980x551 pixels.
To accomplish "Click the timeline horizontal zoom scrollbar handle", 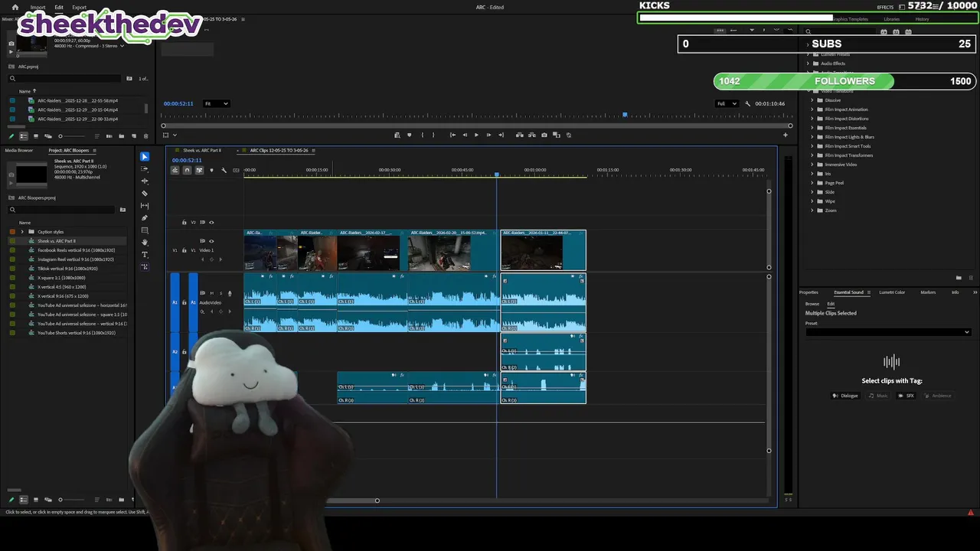I will click(x=377, y=500).
